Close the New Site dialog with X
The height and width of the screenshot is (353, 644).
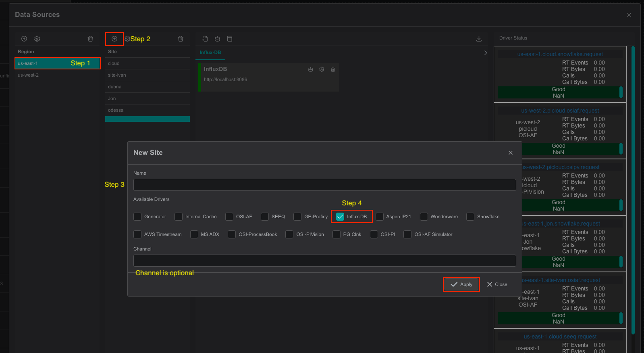511,153
